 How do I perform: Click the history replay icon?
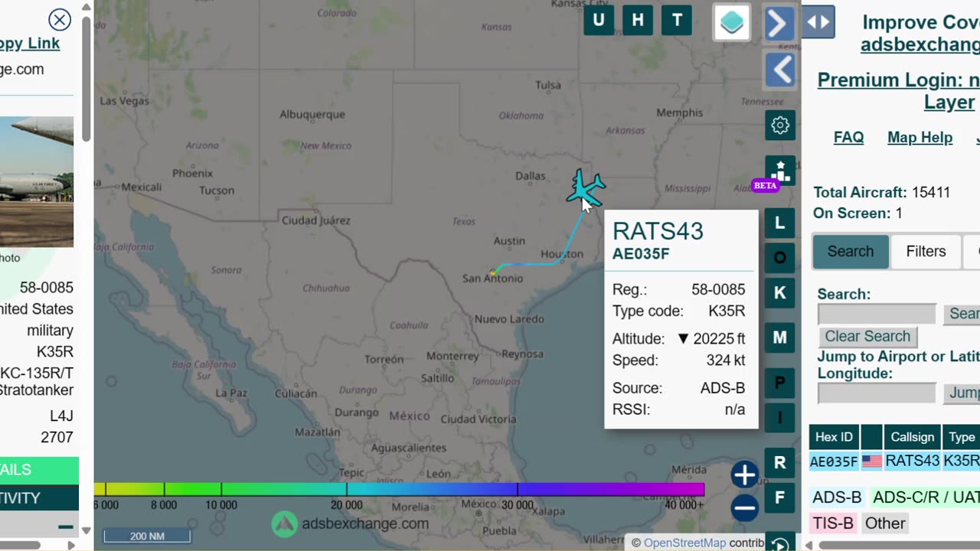tap(779, 543)
